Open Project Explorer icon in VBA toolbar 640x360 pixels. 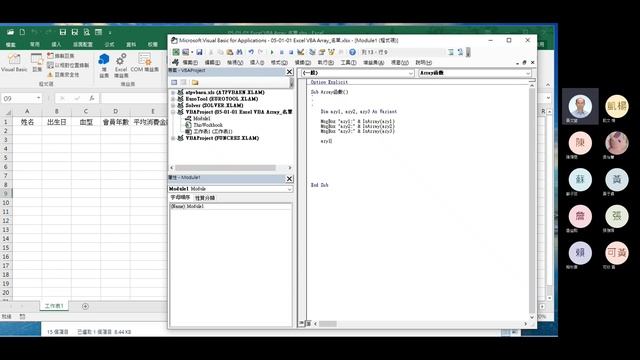pos(312,52)
